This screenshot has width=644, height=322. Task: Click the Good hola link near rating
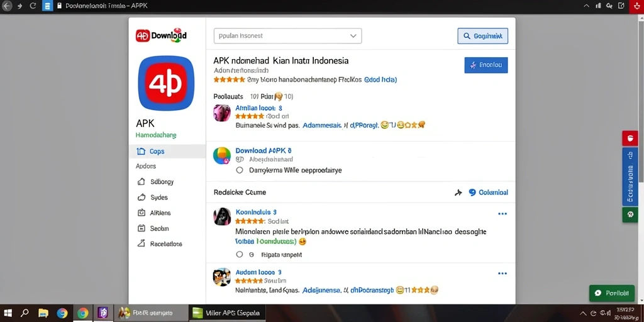click(380, 80)
